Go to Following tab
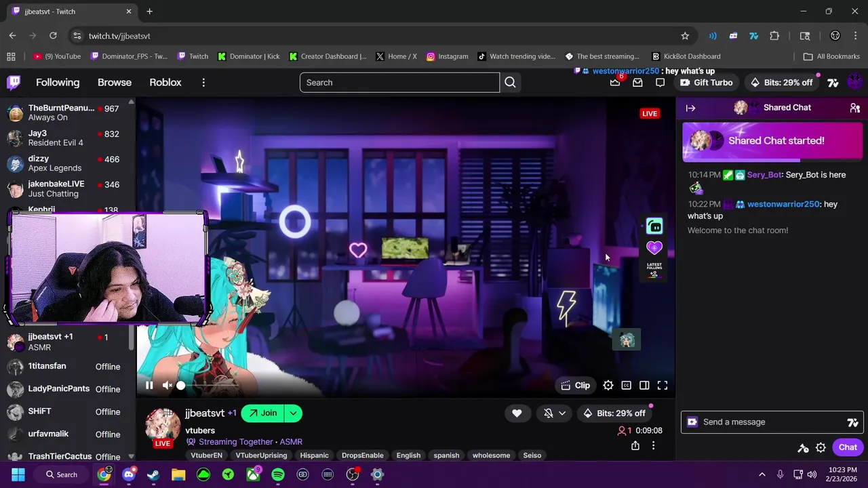The height and width of the screenshot is (488, 868). tap(58, 83)
